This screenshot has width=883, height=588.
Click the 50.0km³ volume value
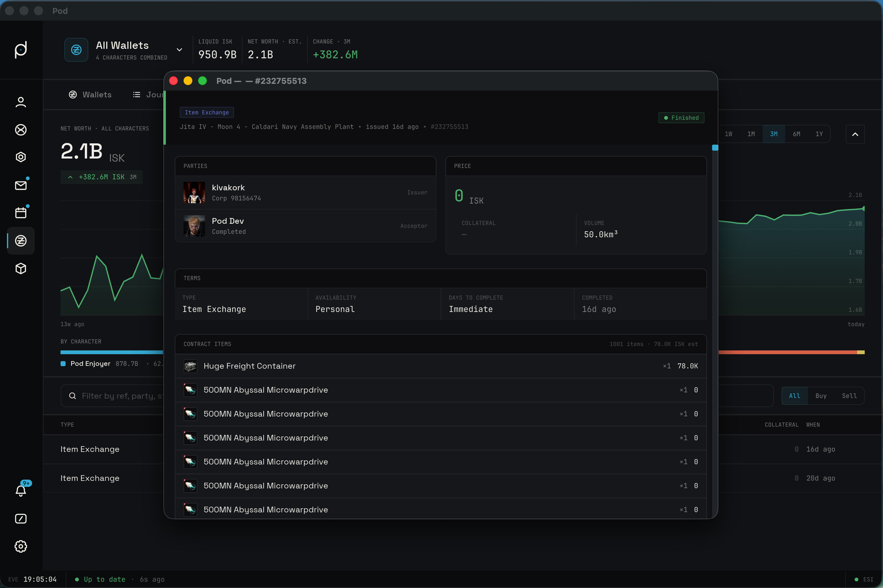pyautogui.click(x=600, y=234)
